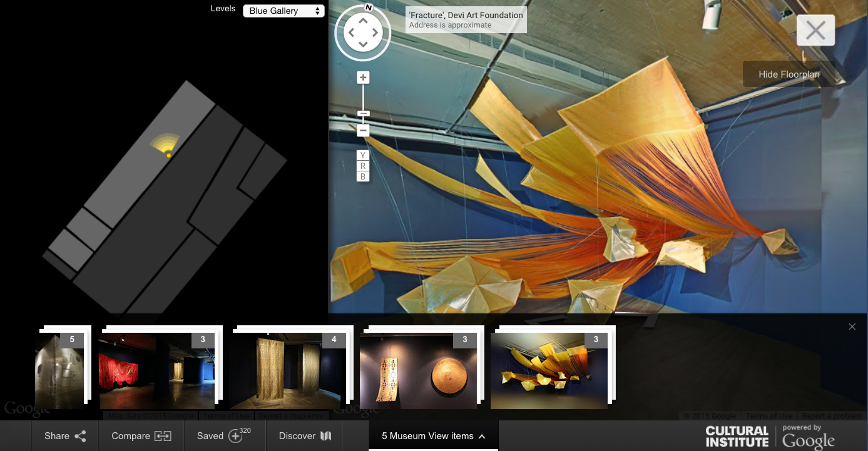
Task: Click the Compare button
Action: coord(141,436)
